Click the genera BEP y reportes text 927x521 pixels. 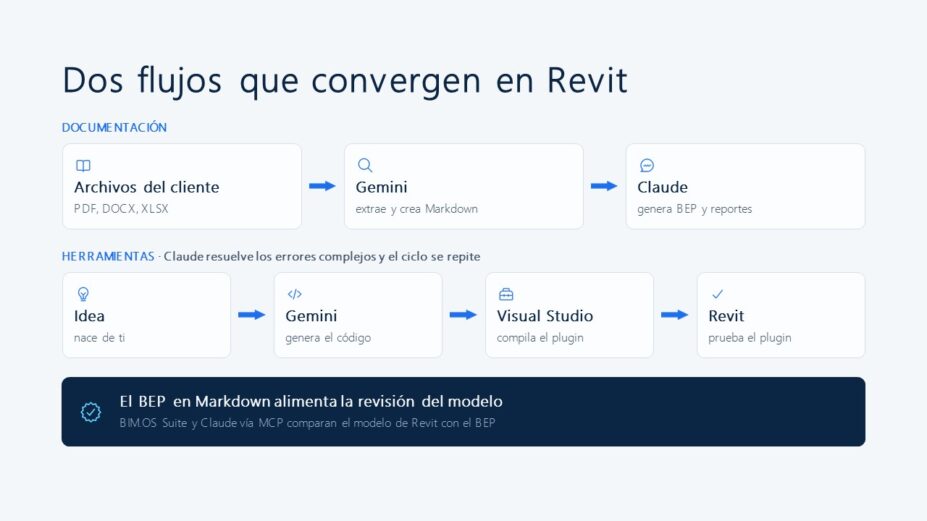(x=695, y=209)
